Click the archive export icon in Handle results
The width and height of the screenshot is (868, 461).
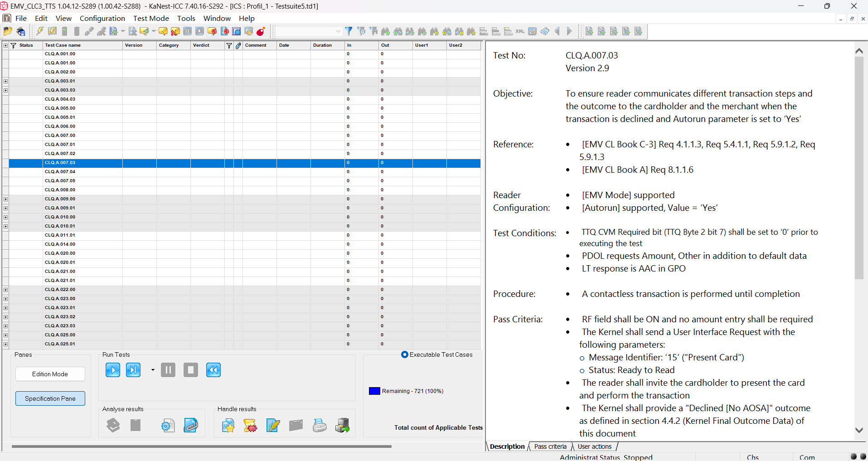[x=342, y=425]
